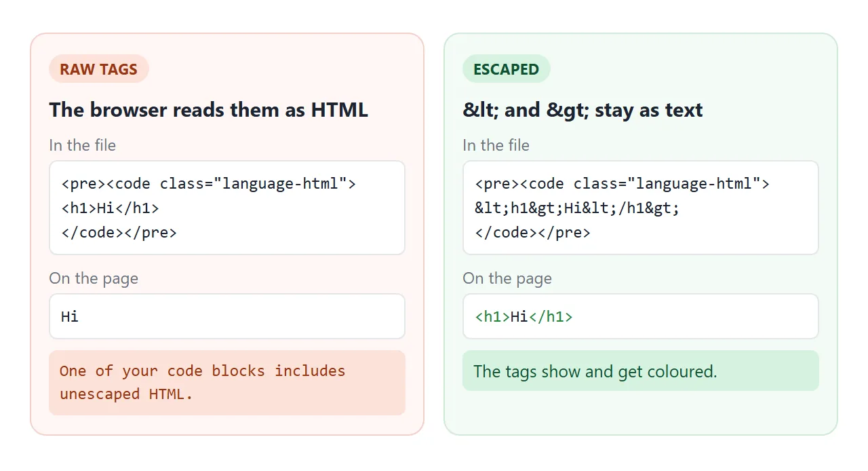
Task: Click the RAW TAGS badge
Action: tap(98, 69)
